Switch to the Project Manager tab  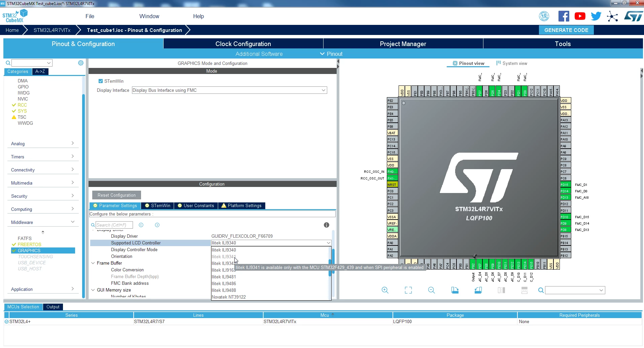coord(403,44)
